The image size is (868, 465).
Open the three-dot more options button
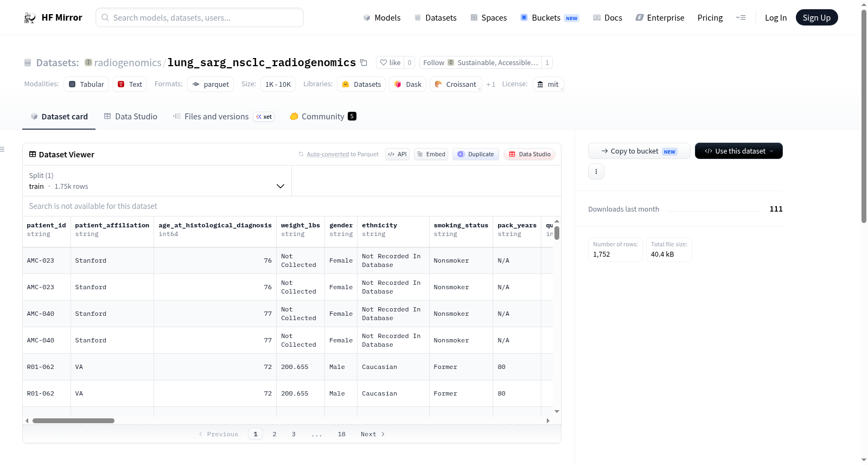pyautogui.click(x=596, y=171)
